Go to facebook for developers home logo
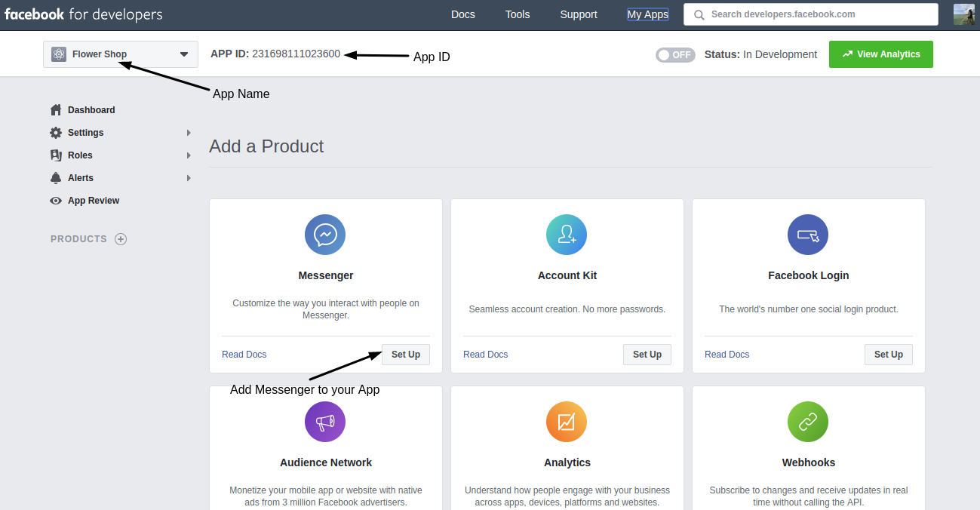The image size is (980, 510). (x=84, y=14)
